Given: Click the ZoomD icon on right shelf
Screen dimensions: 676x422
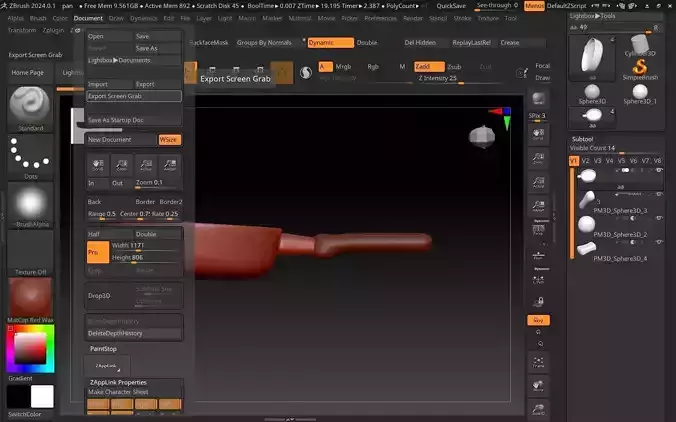Looking at the screenshot, I should (x=538, y=409).
